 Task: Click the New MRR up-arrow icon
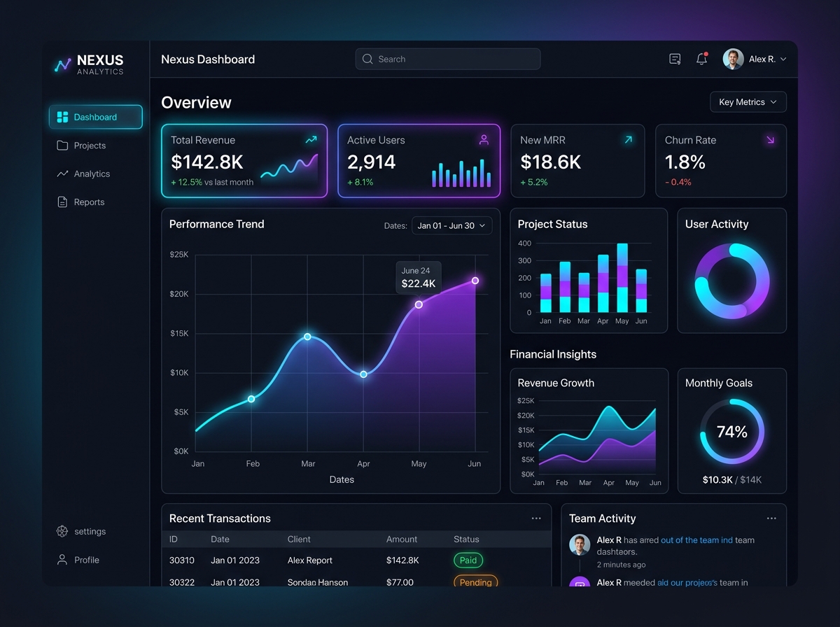coord(628,140)
